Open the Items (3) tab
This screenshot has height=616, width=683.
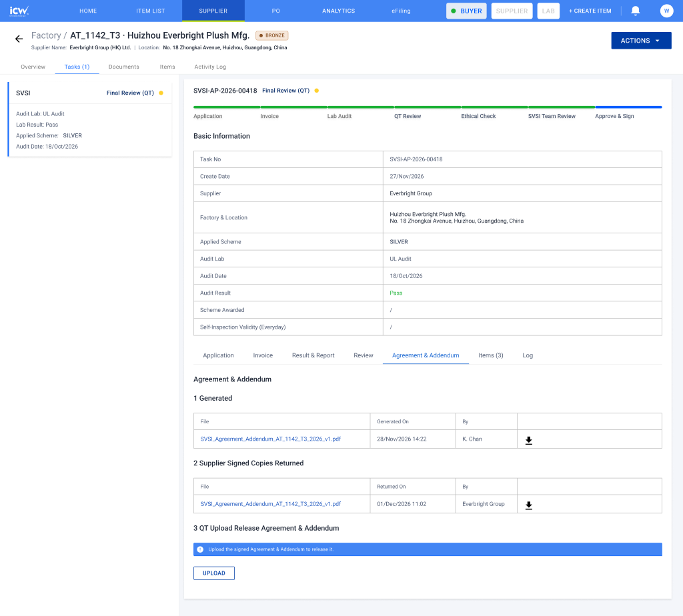[x=490, y=355]
